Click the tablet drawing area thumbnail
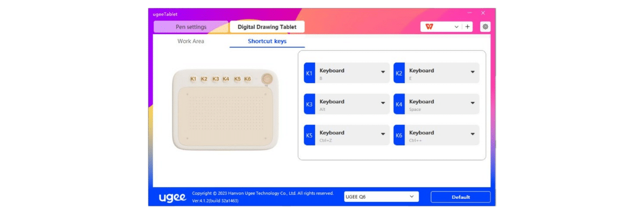 [224, 116]
